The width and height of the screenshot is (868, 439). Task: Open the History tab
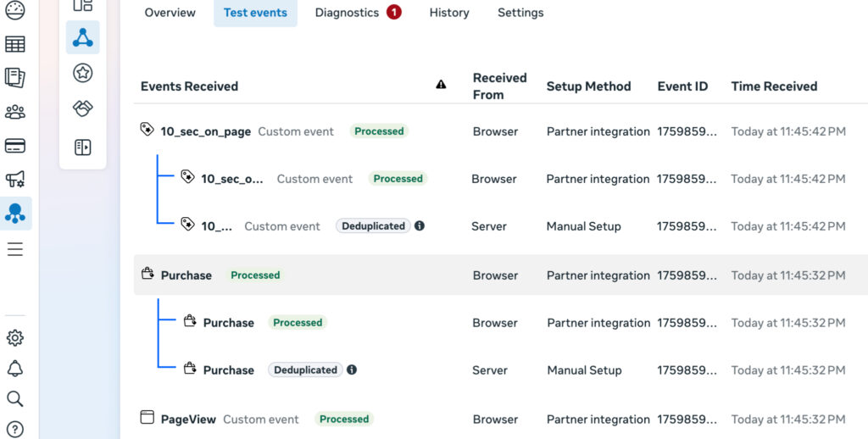tap(449, 13)
